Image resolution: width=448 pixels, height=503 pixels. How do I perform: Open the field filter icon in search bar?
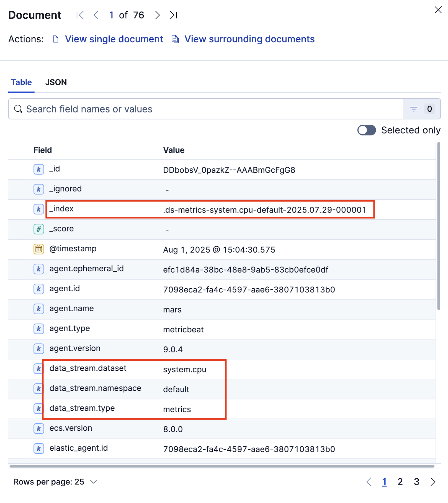pos(413,109)
